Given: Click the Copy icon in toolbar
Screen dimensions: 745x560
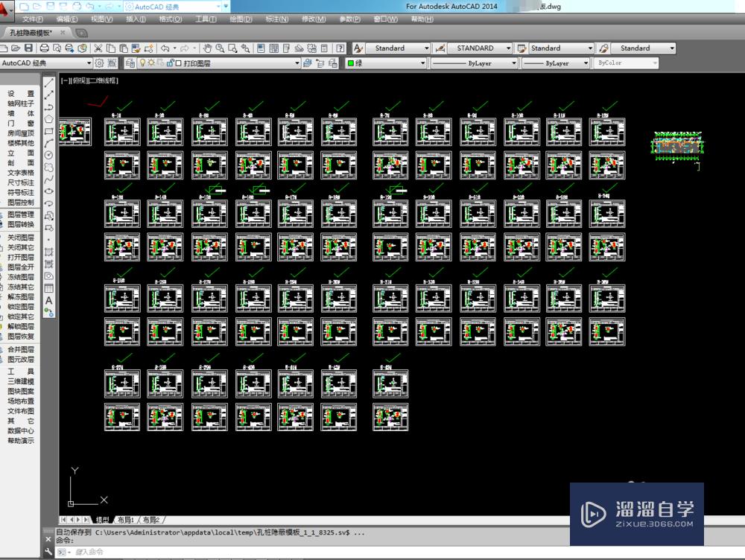Looking at the screenshot, I should coord(111,48).
